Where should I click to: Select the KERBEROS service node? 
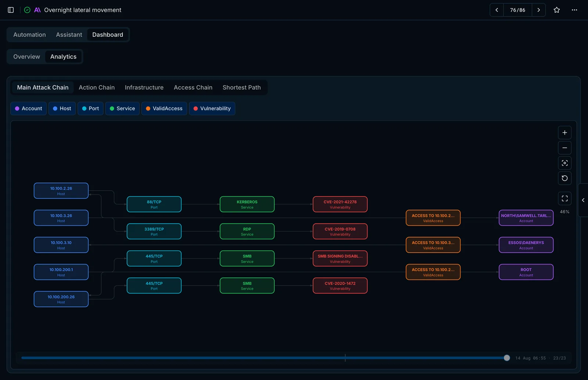click(x=247, y=204)
